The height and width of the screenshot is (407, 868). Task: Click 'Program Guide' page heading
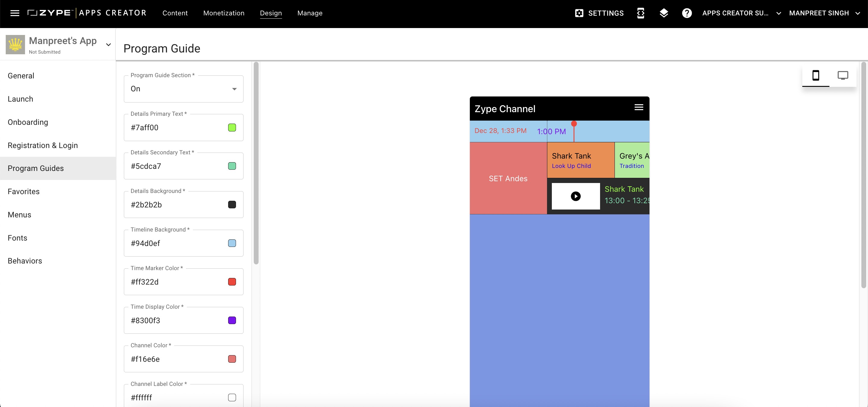(162, 49)
